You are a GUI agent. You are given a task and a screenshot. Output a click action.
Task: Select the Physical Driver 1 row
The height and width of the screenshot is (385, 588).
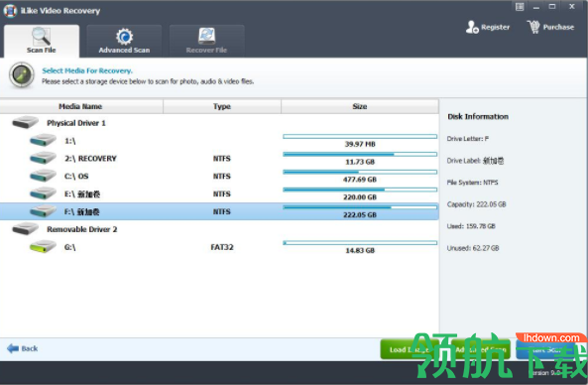tap(219, 123)
